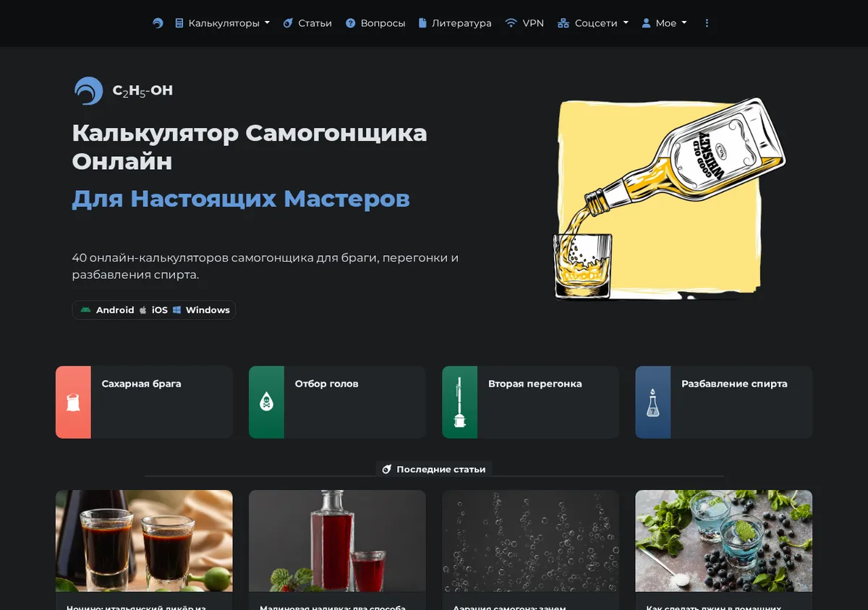The height and width of the screenshot is (610, 868).
Task: Open the Сахарная брага calculator
Action: coord(144,402)
